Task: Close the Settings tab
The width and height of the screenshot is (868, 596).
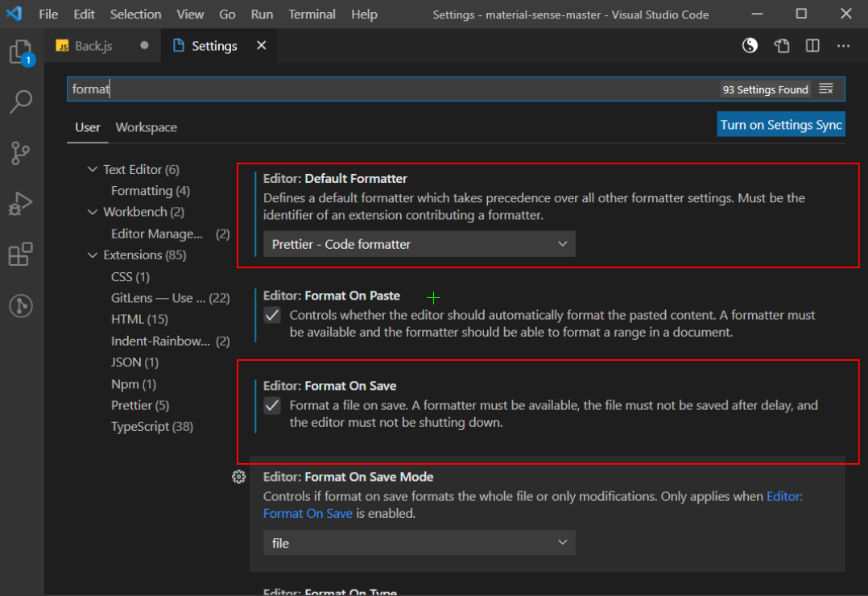Action: [261, 45]
